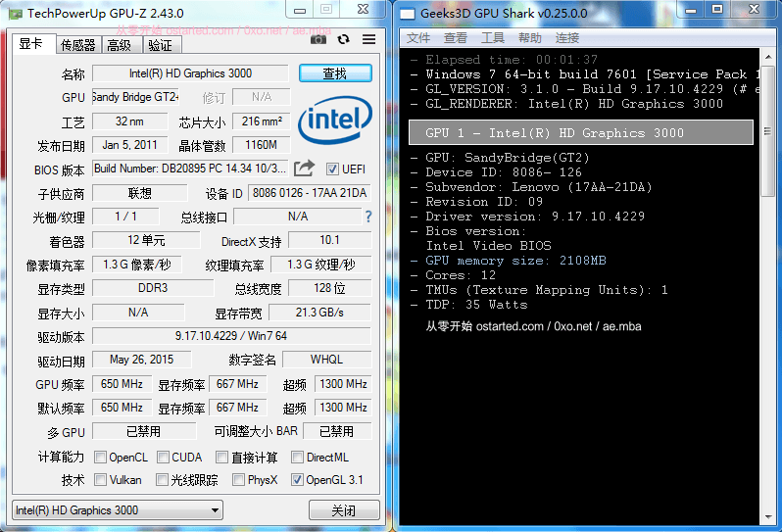Image resolution: width=782 pixels, height=532 pixels.
Task: Open the 帮助 menu in GPU Shark
Action: coord(529,38)
